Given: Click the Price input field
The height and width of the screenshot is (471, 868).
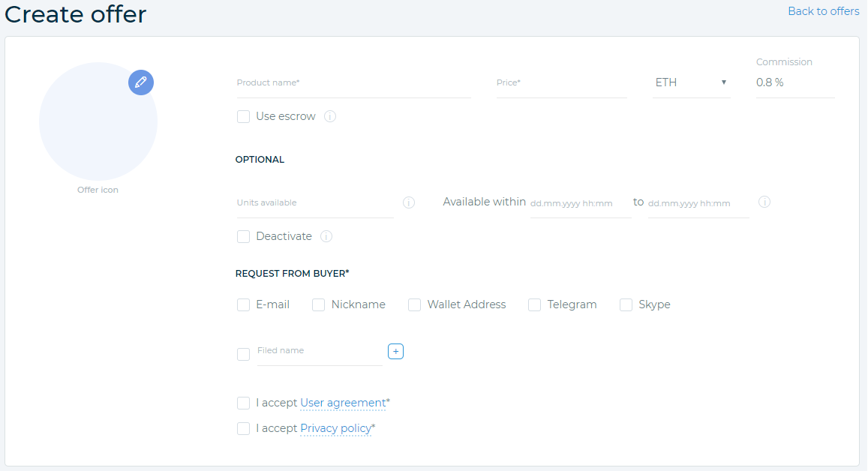Looking at the screenshot, I should click(x=561, y=84).
